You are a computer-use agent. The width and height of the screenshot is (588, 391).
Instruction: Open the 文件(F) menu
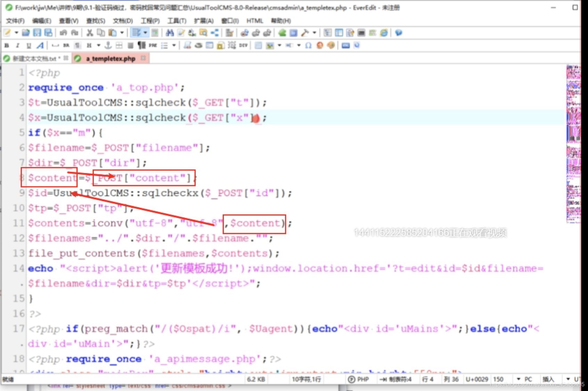click(15, 21)
